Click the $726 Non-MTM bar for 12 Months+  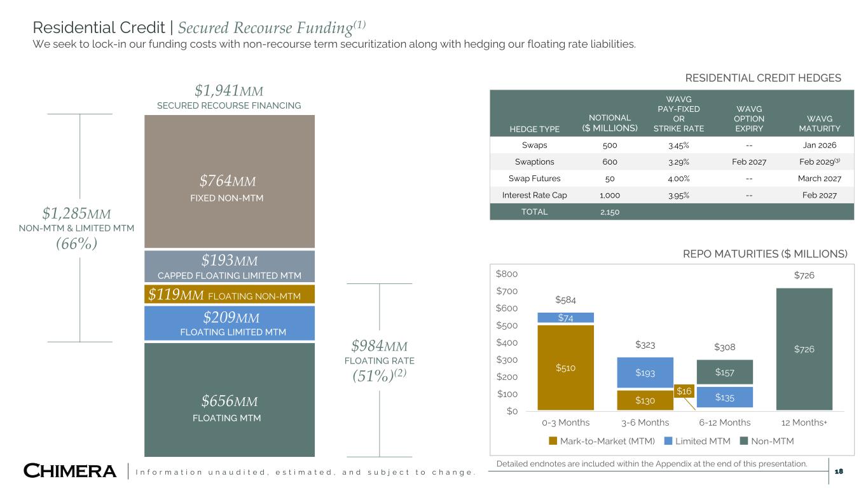(x=804, y=349)
